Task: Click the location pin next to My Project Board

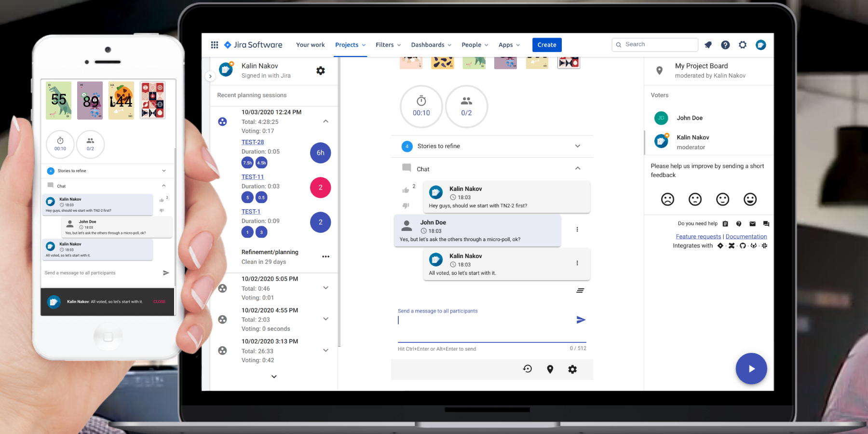Action: [660, 70]
